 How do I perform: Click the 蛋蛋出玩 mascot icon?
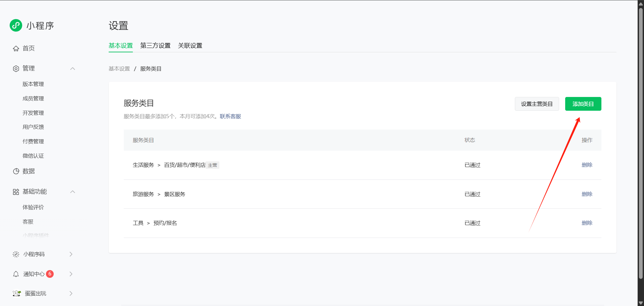coord(17,294)
